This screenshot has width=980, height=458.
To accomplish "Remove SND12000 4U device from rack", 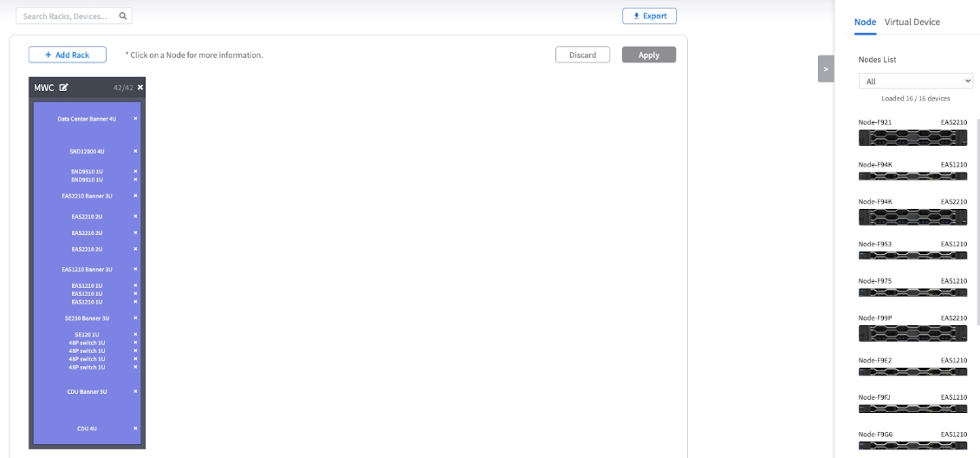I will [135, 151].
